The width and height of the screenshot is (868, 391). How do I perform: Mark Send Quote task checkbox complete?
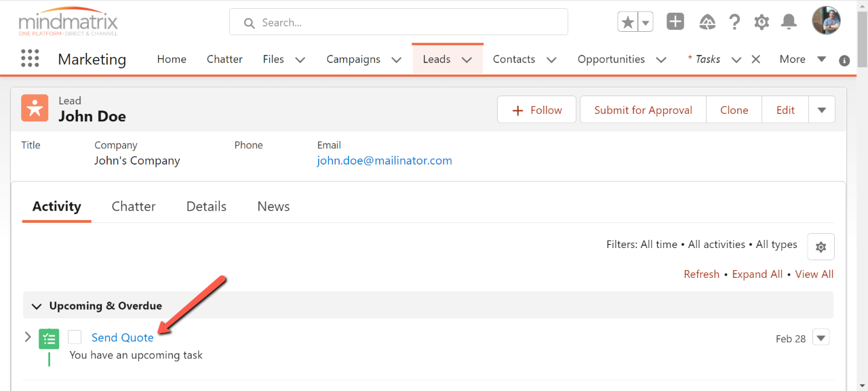click(x=75, y=337)
